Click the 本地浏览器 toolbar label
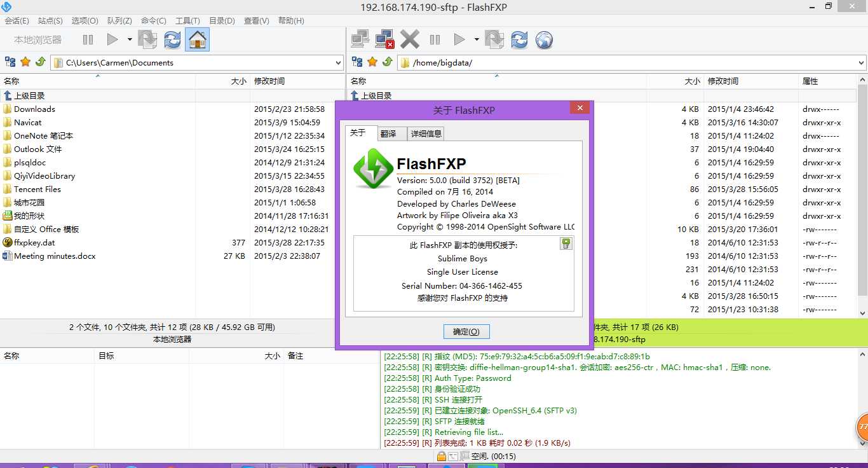The height and width of the screenshot is (468, 868). (x=38, y=39)
